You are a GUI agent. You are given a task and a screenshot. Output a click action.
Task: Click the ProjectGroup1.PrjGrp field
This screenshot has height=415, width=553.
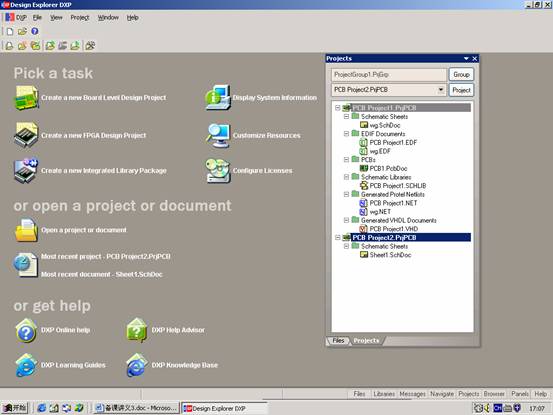[x=389, y=75]
